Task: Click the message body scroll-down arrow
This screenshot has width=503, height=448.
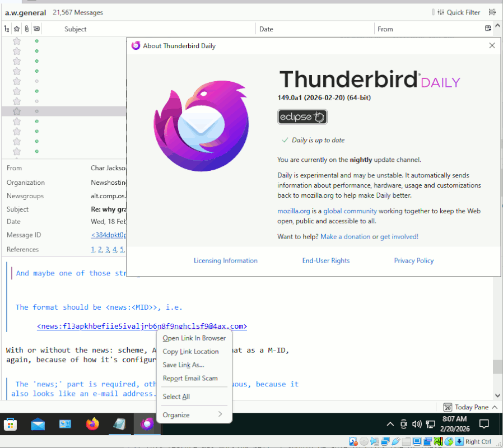Action: click(497, 395)
